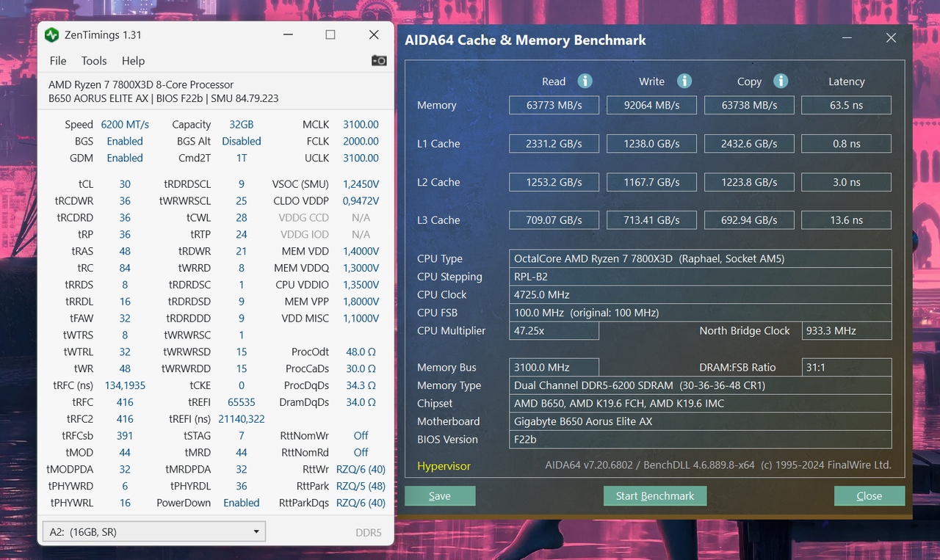The height and width of the screenshot is (560, 940).
Task: Click the MCLK value 3100.00
Action: 361,125
